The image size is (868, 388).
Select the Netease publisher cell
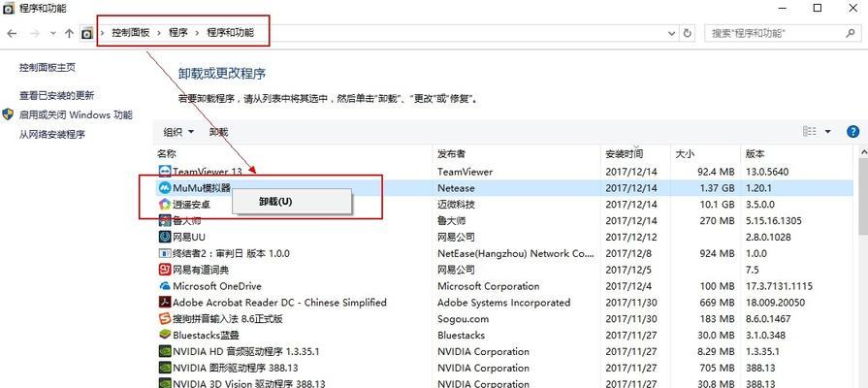[456, 188]
